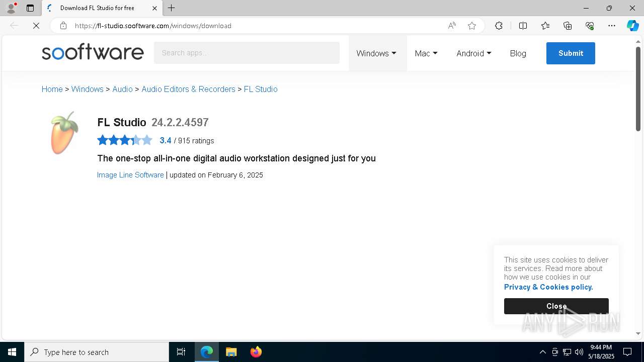Click the Search apps field
This screenshot has width=644, height=362.
247,53
